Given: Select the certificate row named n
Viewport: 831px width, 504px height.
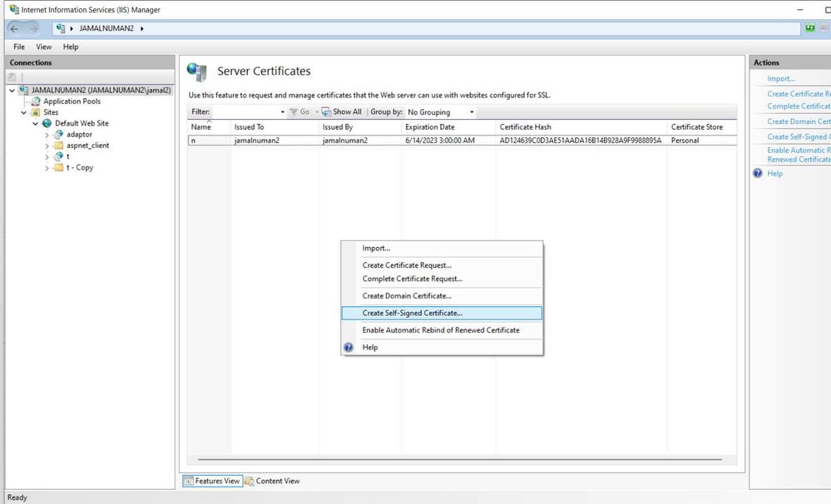Looking at the screenshot, I should point(462,141).
